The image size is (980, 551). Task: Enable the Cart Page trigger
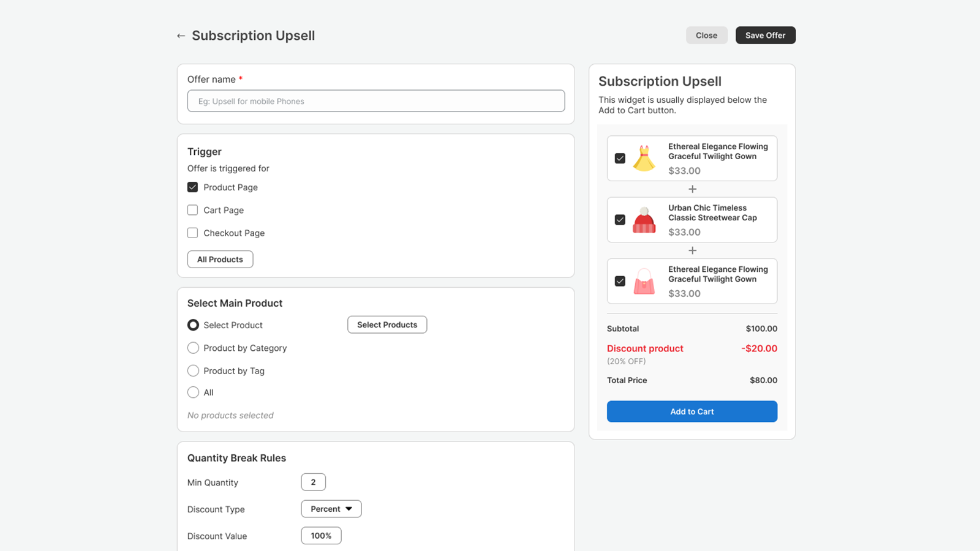click(192, 210)
